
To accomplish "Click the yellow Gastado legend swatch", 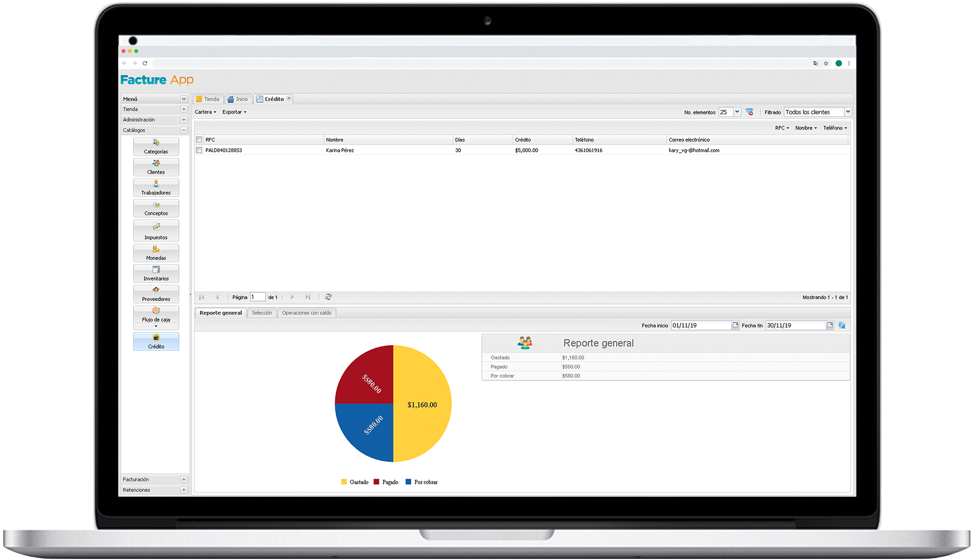I will (344, 482).
